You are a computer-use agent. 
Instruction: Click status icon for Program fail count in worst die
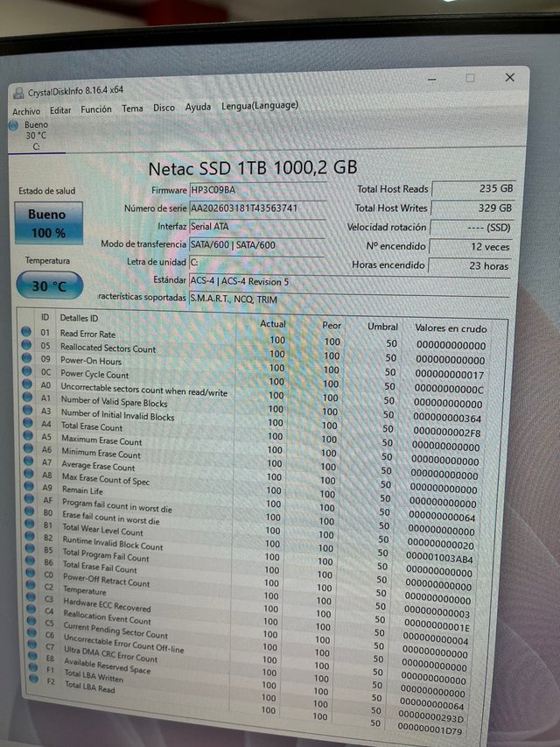29,498
